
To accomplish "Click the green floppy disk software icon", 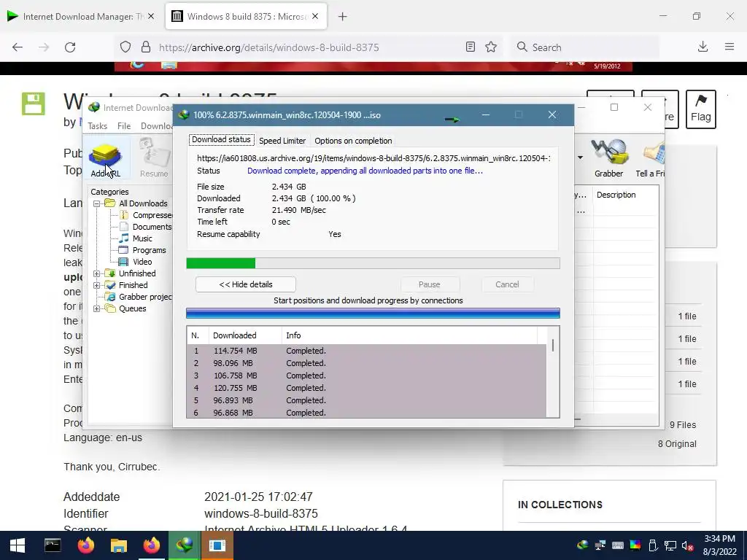I will (34, 104).
